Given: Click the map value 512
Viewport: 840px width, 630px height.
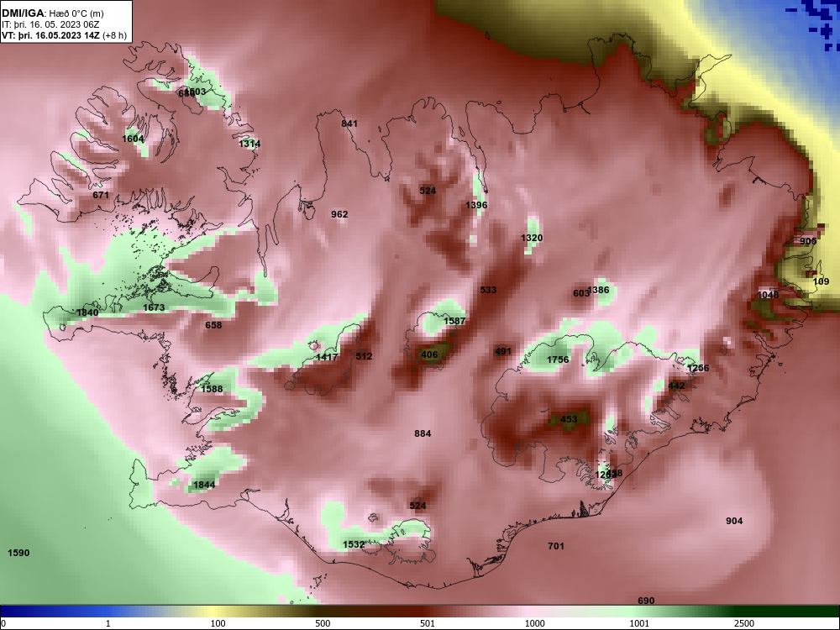Looking at the screenshot, I should (x=364, y=356).
